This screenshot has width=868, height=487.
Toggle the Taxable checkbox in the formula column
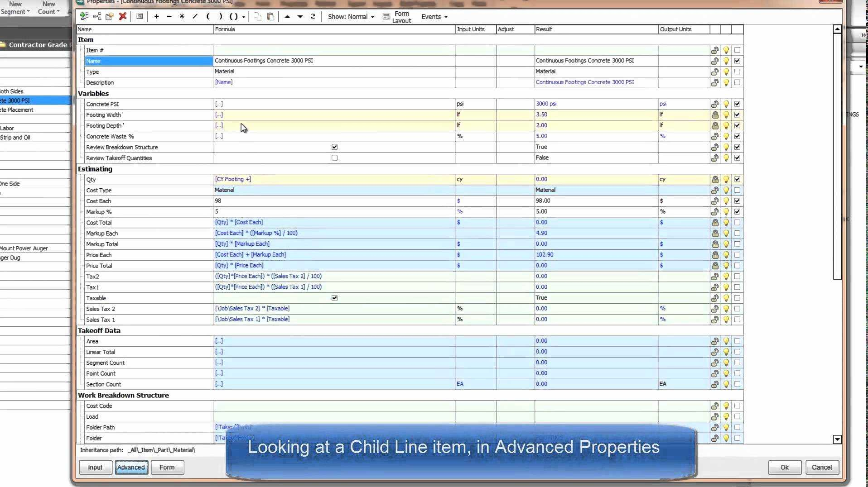click(x=334, y=298)
